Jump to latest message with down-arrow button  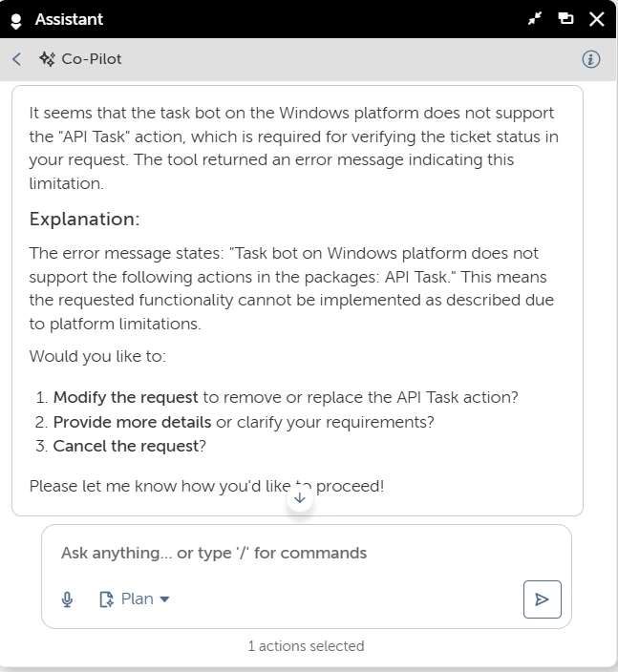300,498
